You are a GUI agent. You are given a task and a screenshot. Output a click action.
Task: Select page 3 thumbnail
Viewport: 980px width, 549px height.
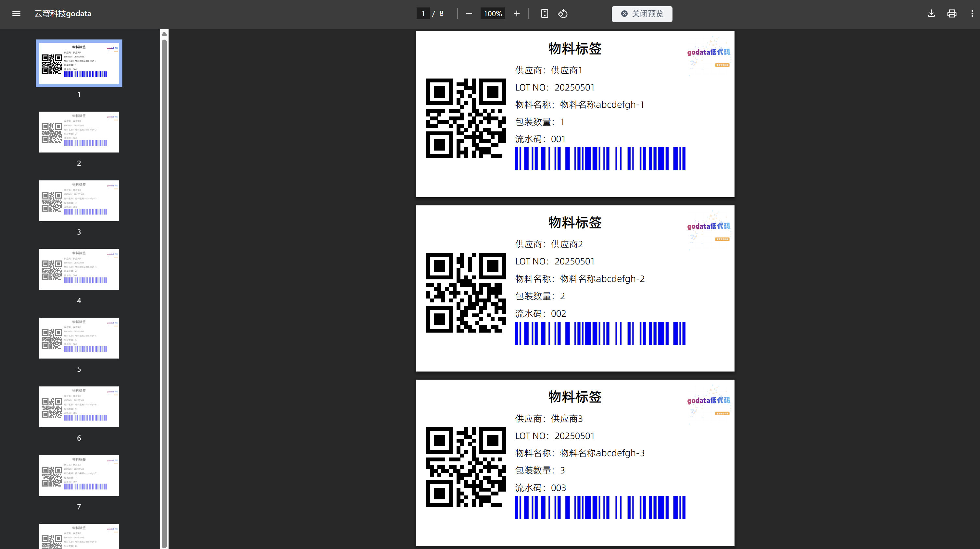(79, 201)
